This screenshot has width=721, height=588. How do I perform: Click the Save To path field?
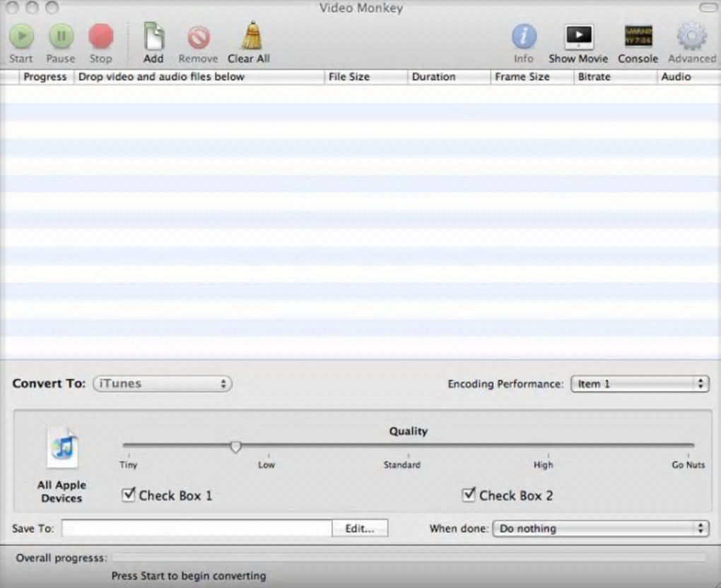coord(197,528)
